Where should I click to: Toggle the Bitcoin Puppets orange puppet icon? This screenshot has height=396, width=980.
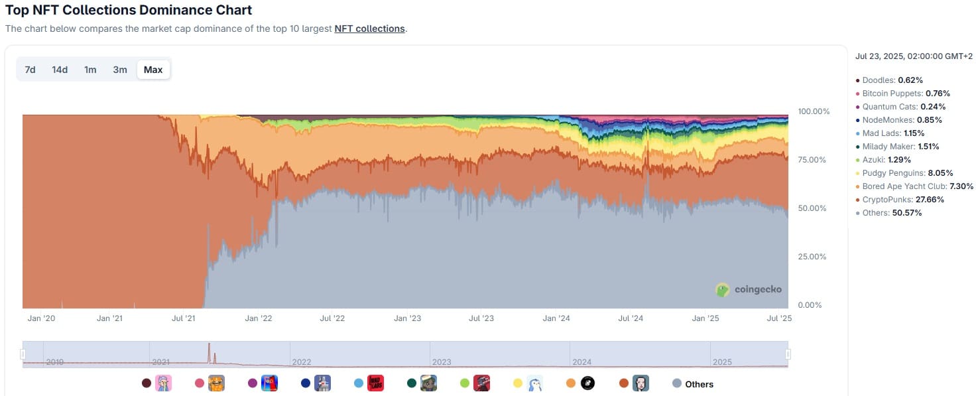pyautogui.click(x=217, y=383)
